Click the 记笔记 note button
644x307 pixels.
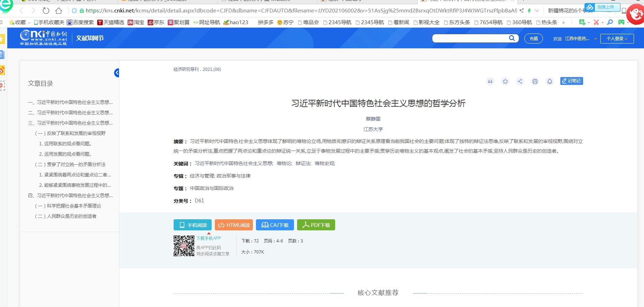(571, 81)
